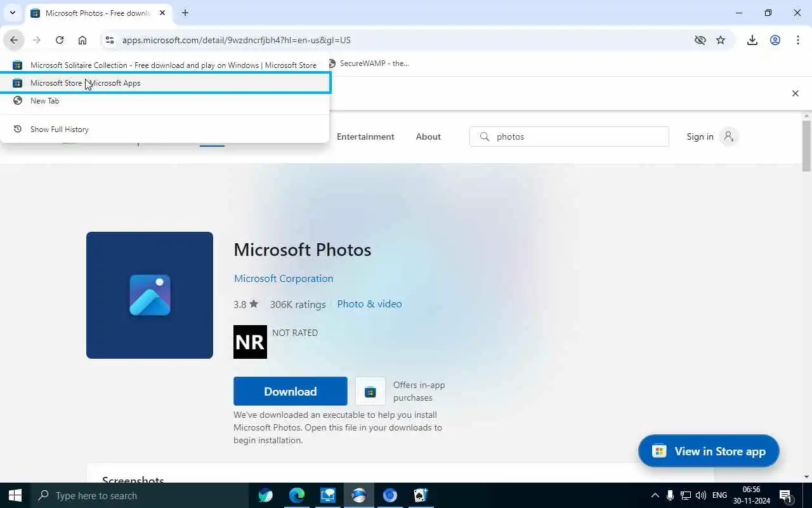Open the Solitaire cards taskbar icon
The height and width of the screenshot is (508, 812).
(421, 495)
